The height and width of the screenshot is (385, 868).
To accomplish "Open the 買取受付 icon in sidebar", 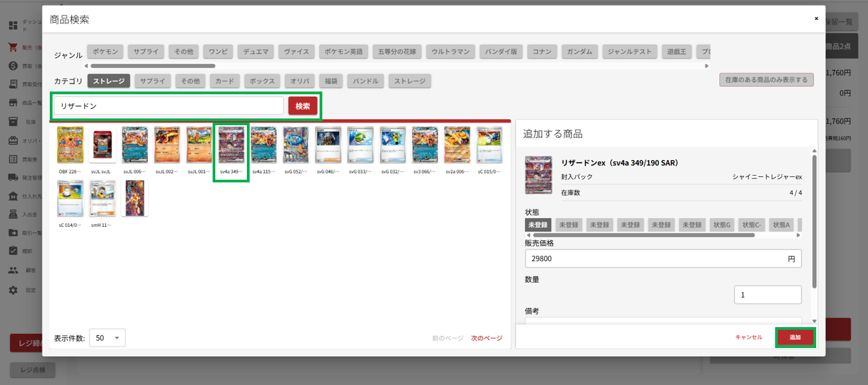I will coord(13,85).
